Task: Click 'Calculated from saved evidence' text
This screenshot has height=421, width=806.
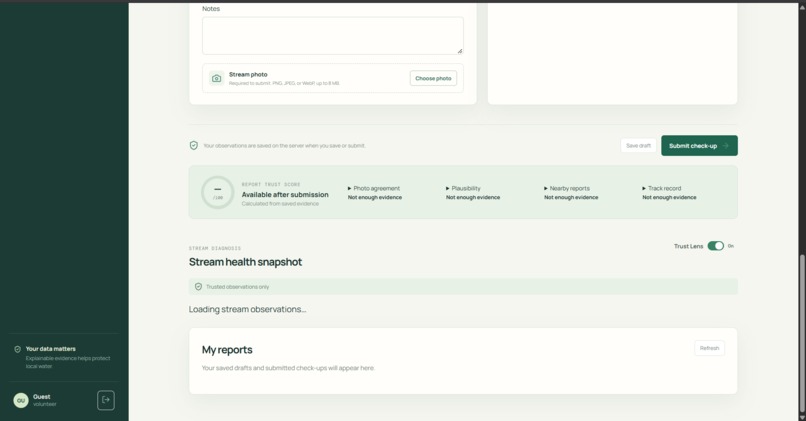Action: tap(280, 204)
